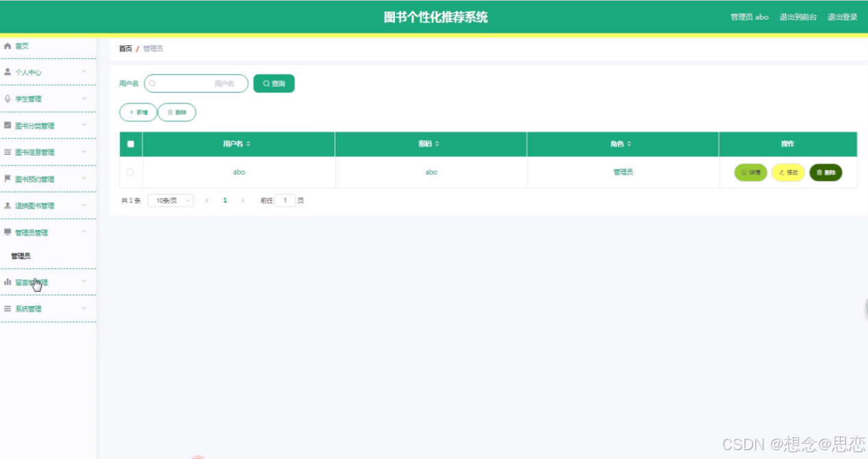
Task: Click 退出登录 in header
Action: point(842,17)
